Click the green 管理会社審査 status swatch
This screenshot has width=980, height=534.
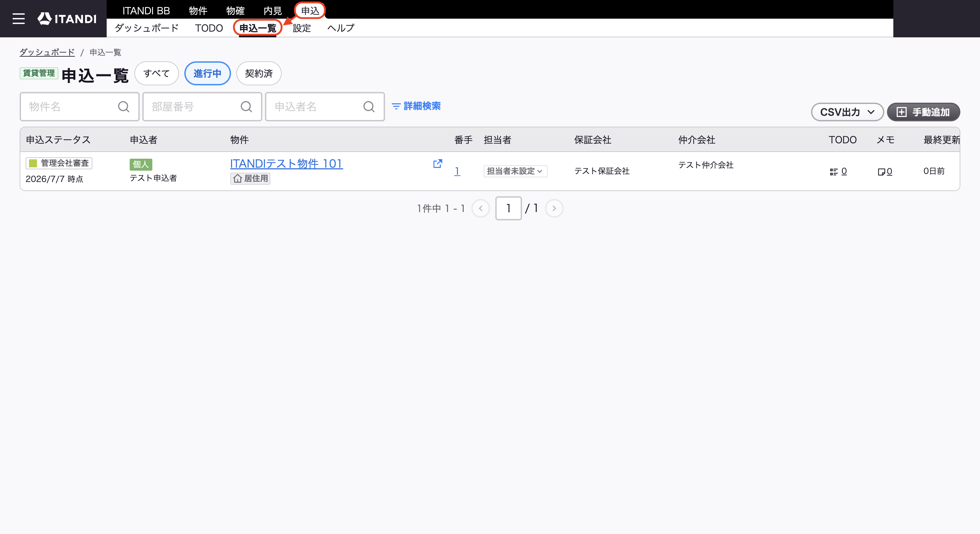[33, 163]
